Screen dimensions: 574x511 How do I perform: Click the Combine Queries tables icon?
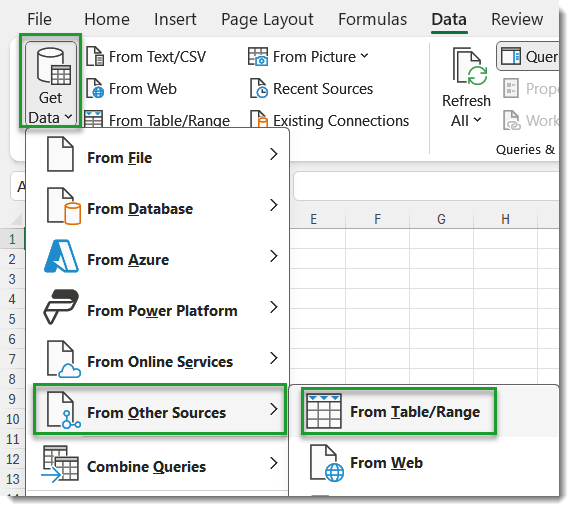(60, 464)
